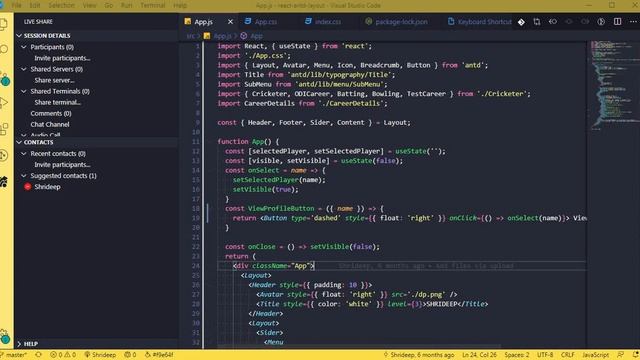The image size is (640, 360).
Task: Expand the HELP section
Action: coord(19,344)
